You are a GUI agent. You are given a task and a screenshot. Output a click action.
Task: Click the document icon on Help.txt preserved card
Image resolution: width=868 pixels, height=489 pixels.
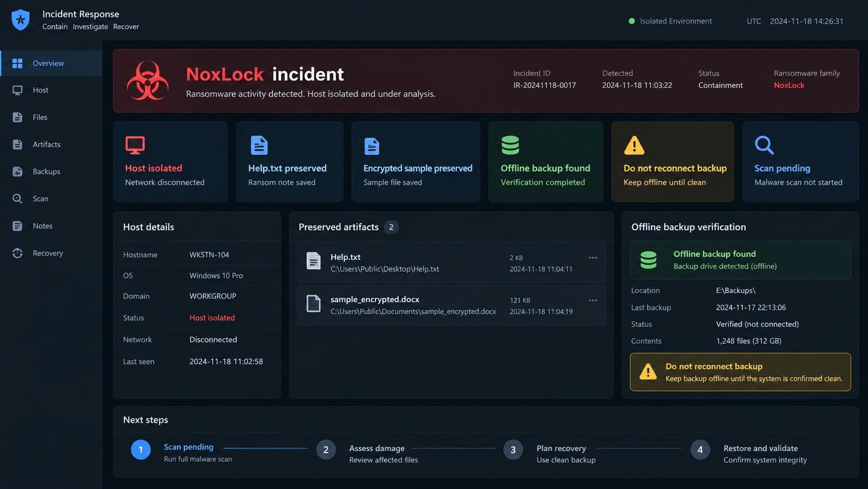tap(259, 146)
